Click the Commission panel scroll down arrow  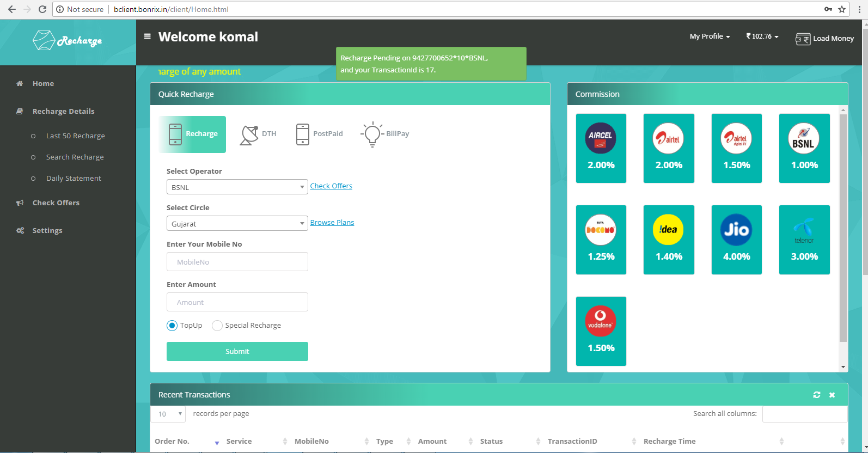coord(843,367)
